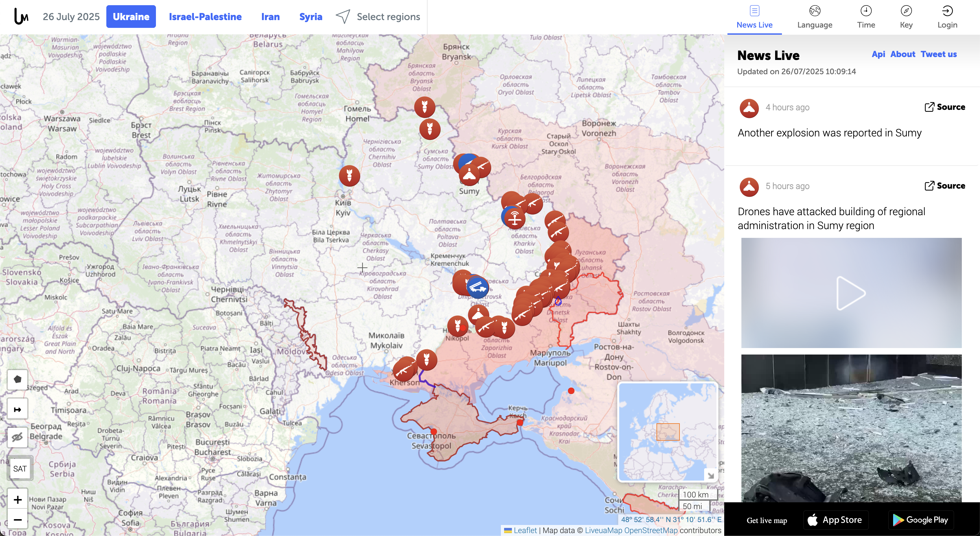Click the Get live map label
This screenshot has height=536, width=980.
click(767, 520)
